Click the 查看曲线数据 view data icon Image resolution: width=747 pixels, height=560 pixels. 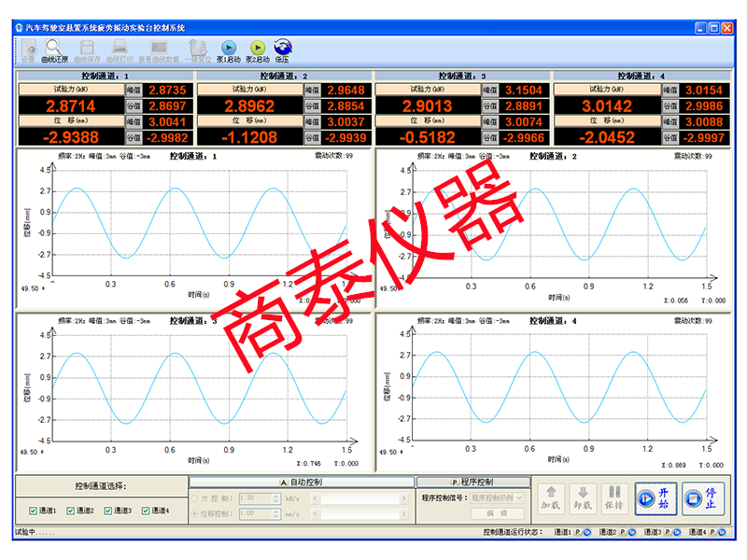[x=159, y=49]
